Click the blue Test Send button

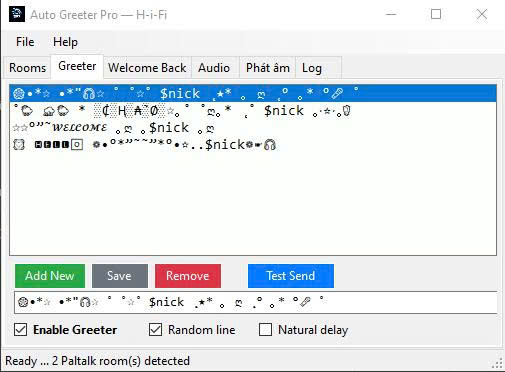point(291,276)
